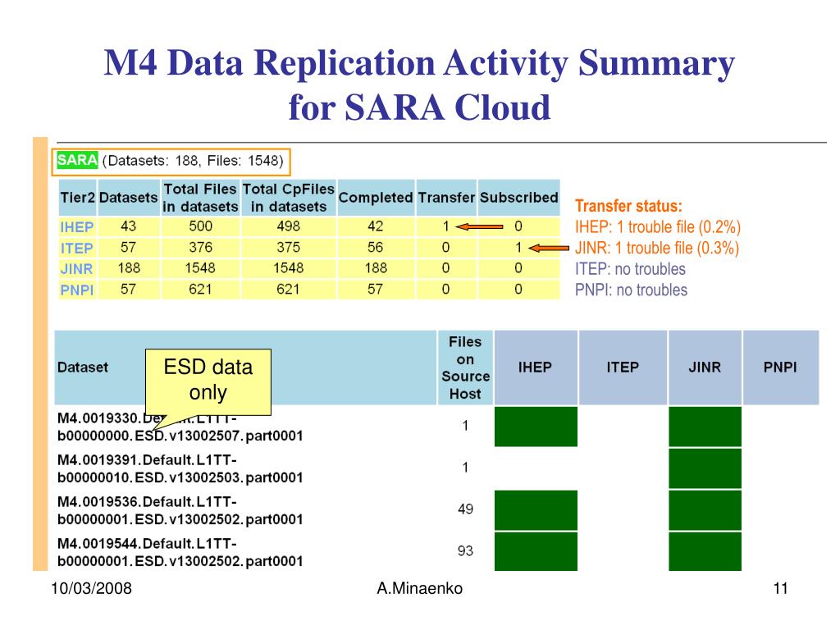840x630 pixels.
Task: Select the Tier2 column header
Action: [x=77, y=198]
